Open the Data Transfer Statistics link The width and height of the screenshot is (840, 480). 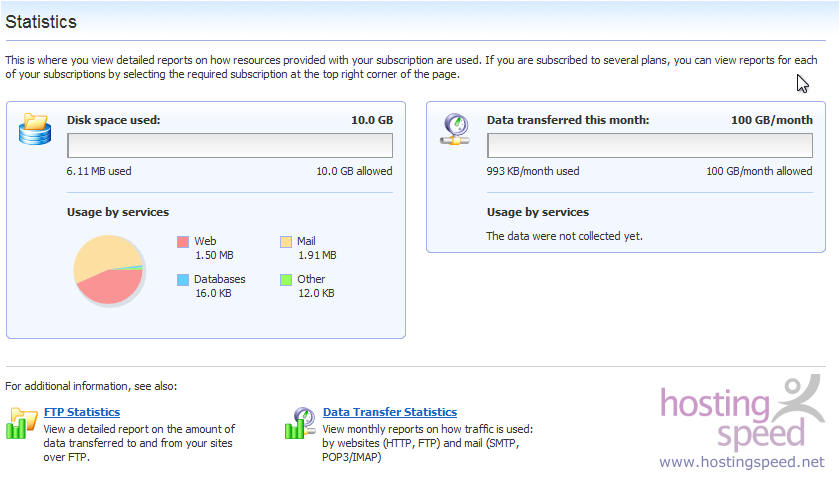(390, 412)
